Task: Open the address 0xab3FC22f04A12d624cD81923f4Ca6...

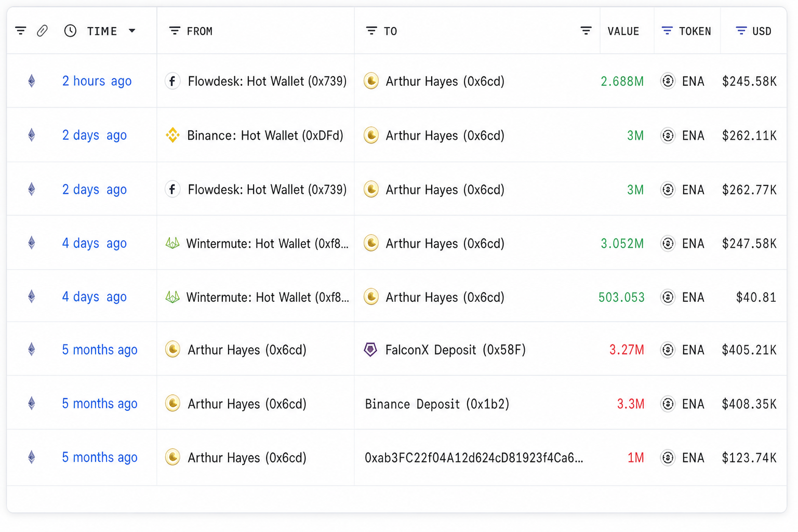Action: pyautogui.click(x=474, y=458)
